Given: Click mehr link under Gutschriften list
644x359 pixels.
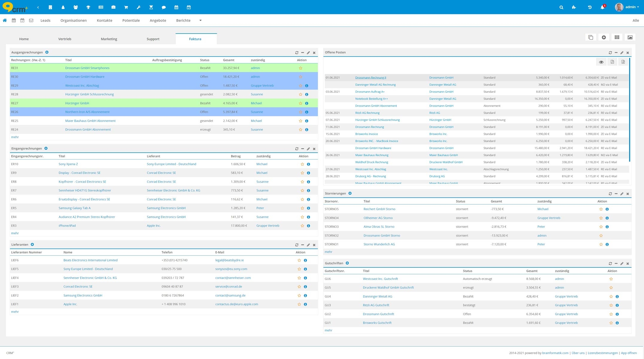Looking at the screenshot, I should point(328,330).
